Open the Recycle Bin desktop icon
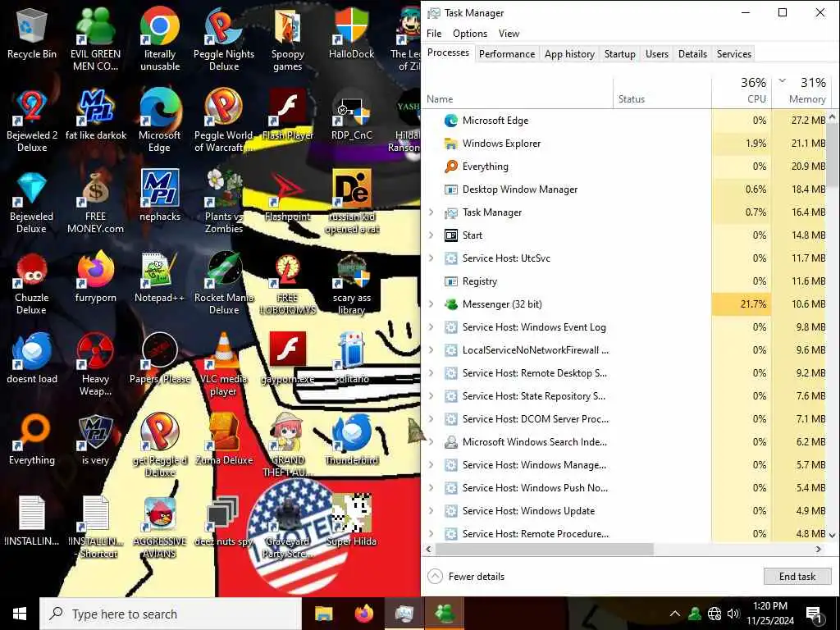Screen dimensions: 840x630 click(32, 34)
